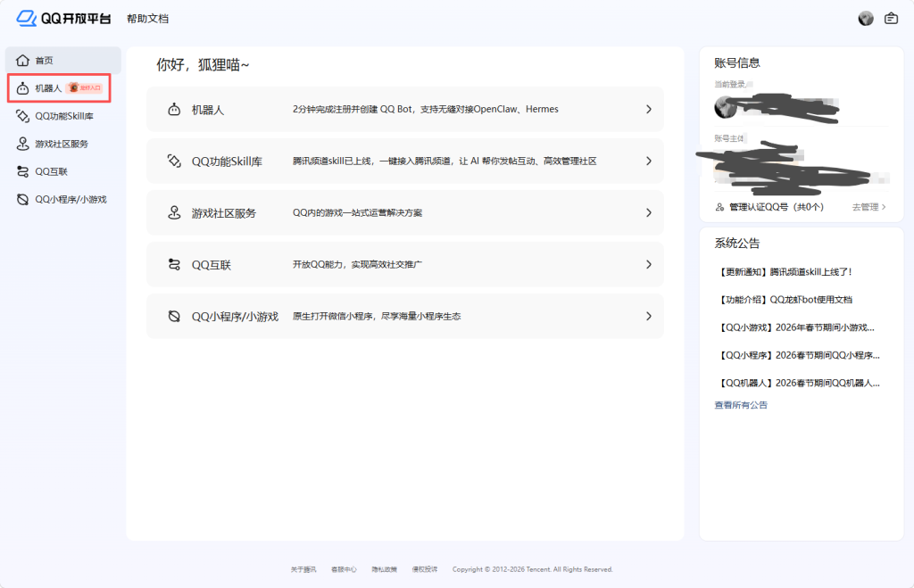The image size is (914, 588).
Task: Expand the QQ功能Skill库 card chevron arrow
Action: [x=648, y=161]
